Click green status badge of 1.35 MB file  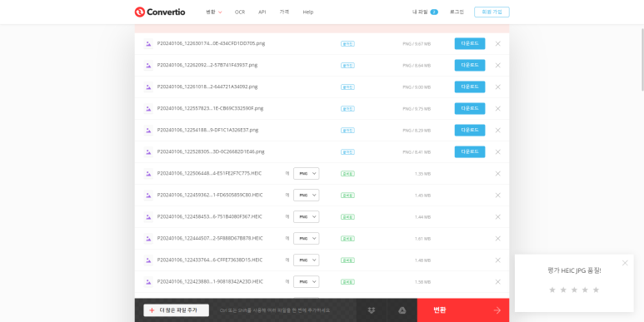[347, 174]
